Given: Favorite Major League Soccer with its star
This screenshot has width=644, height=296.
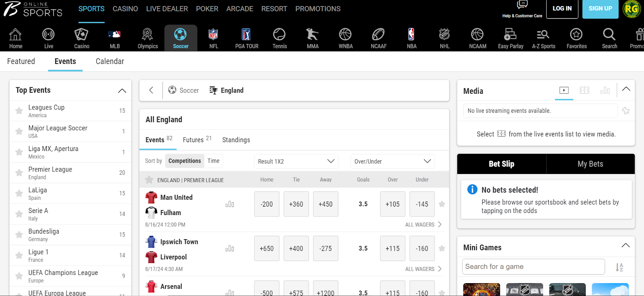Looking at the screenshot, I should pos(19,131).
